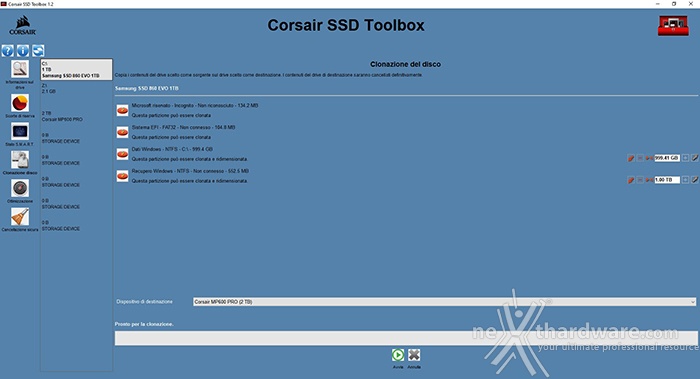Select the Z:\ 2.1 GB drive entry
700x379 pixels.
click(76, 88)
